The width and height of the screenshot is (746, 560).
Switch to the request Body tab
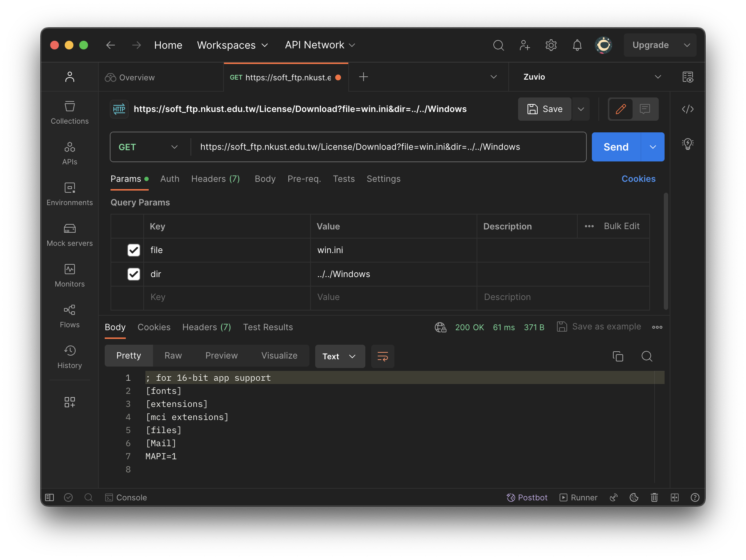click(265, 179)
